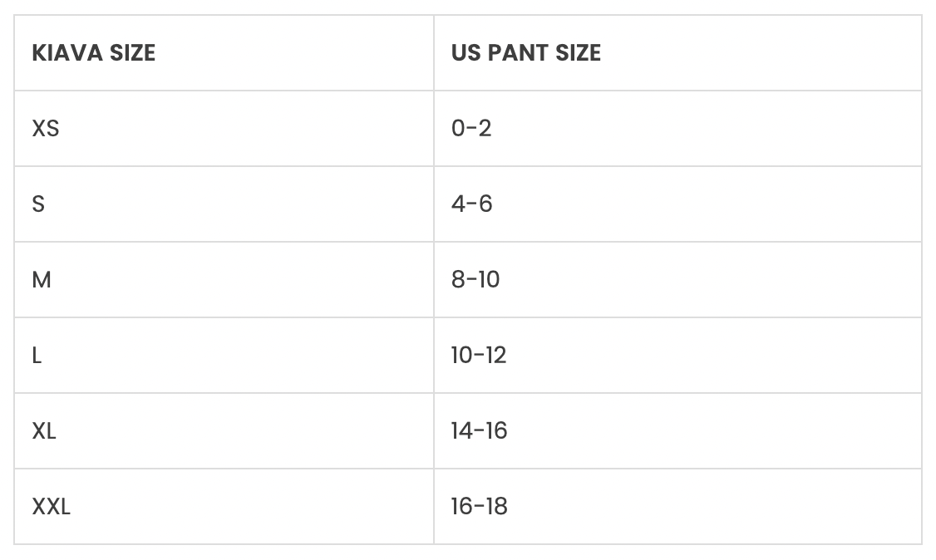Click the pant size listed for L
The image size is (936, 560).
tap(478, 356)
